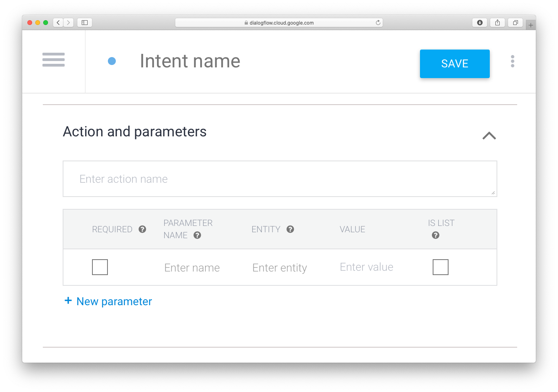The height and width of the screenshot is (392, 558).
Task: Click the Enter action name field
Action: pyautogui.click(x=280, y=179)
